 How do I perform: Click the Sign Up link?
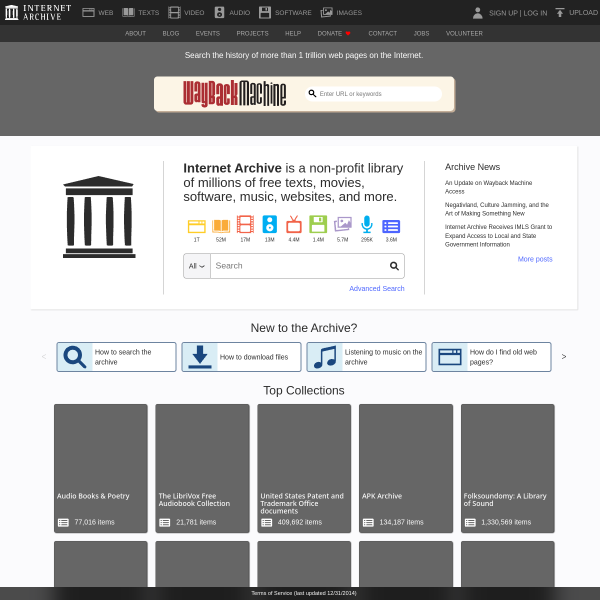(503, 13)
